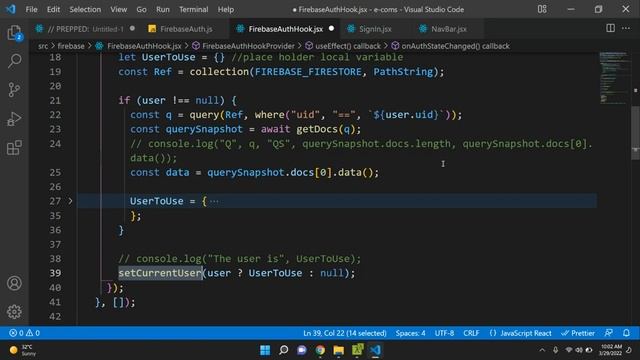
Task: Click the FirebaseAuthHook.jsx breadcrumb segment
Action: [144, 46]
